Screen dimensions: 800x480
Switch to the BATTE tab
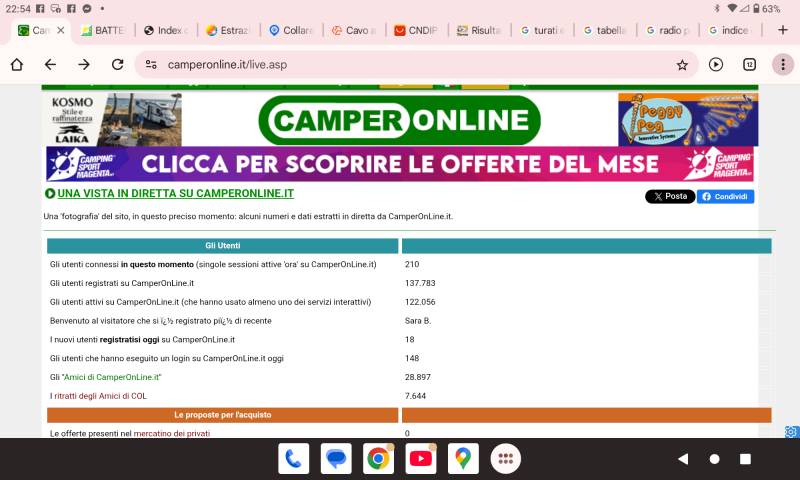point(104,31)
